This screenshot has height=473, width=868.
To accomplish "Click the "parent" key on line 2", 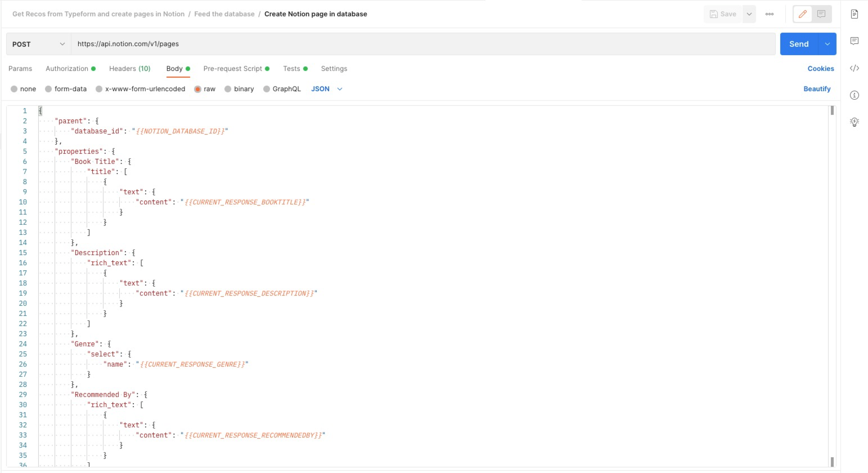I will point(71,121).
